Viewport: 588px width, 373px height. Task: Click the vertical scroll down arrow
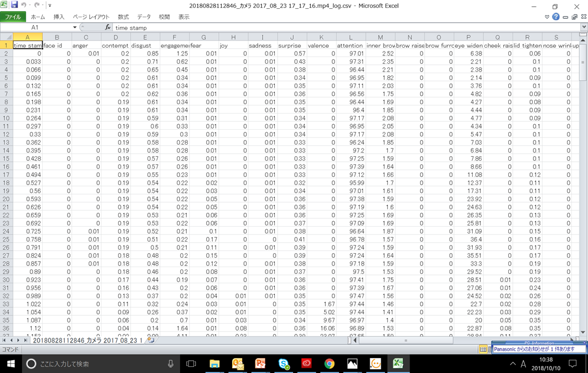[583, 332]
